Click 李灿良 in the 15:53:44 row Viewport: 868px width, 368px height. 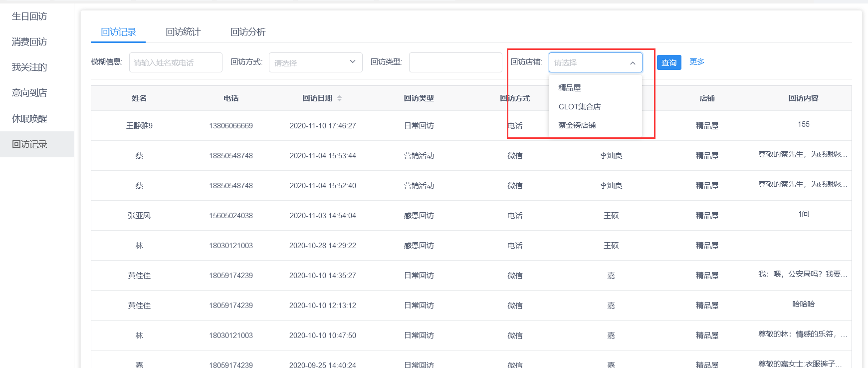[611, 156]
